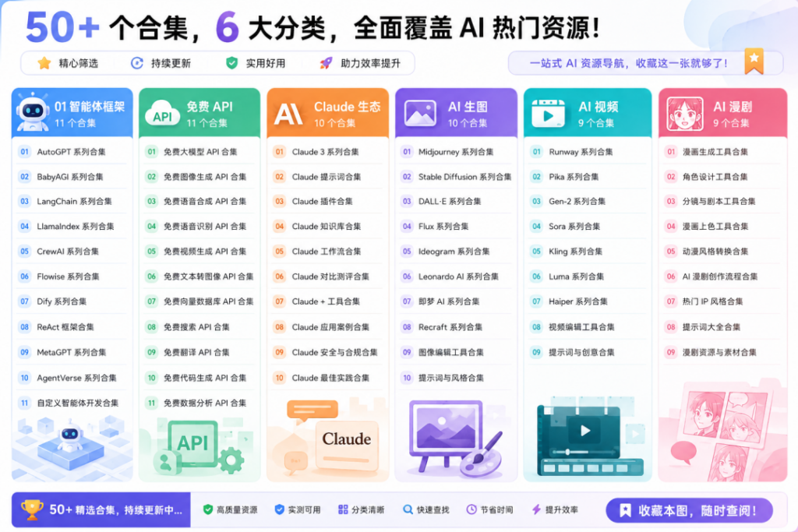798x532 pixels.
Task: Click the star icon beside 精心筛选
Action: (x=44, y=63)
